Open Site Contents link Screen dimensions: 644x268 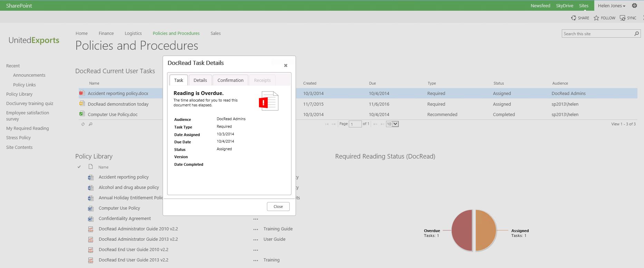pos(19,147)
